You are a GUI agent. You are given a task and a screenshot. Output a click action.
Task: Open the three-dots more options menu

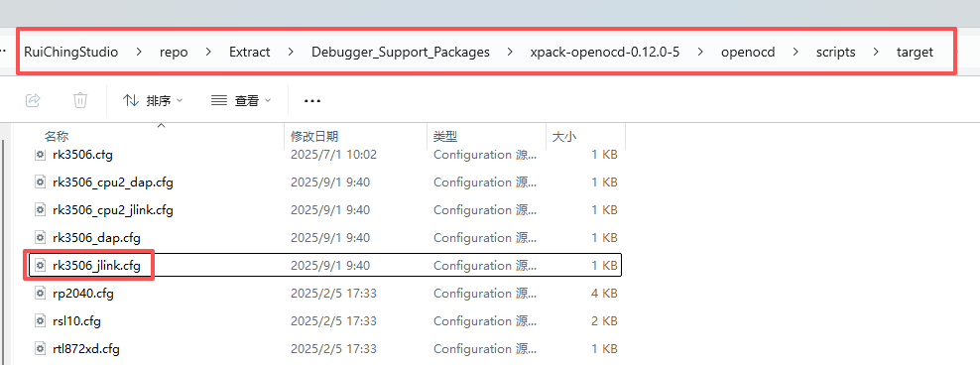(x=311, y=100)
